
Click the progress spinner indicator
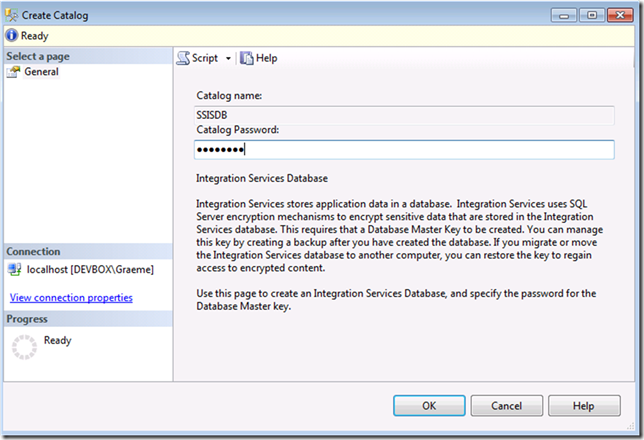coord(24,347)
